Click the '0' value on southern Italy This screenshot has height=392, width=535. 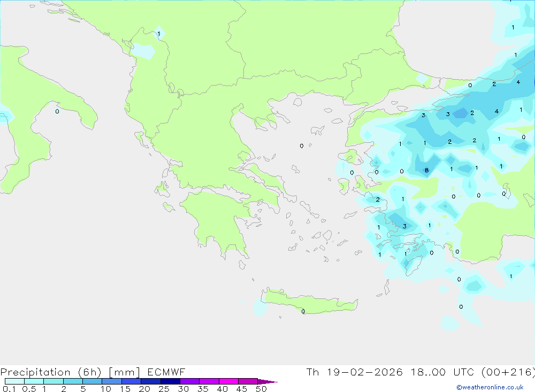pyautogui.click(x=57, y=112)
